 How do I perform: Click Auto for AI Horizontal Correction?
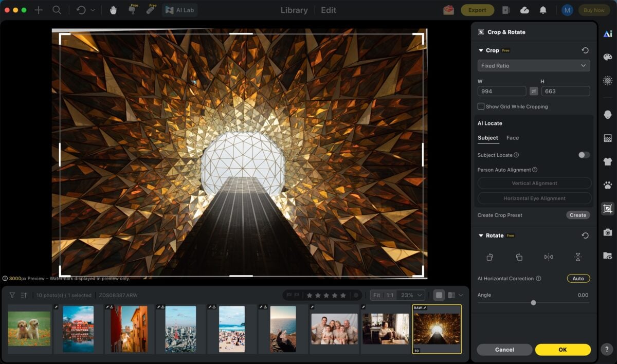[578, 279]
